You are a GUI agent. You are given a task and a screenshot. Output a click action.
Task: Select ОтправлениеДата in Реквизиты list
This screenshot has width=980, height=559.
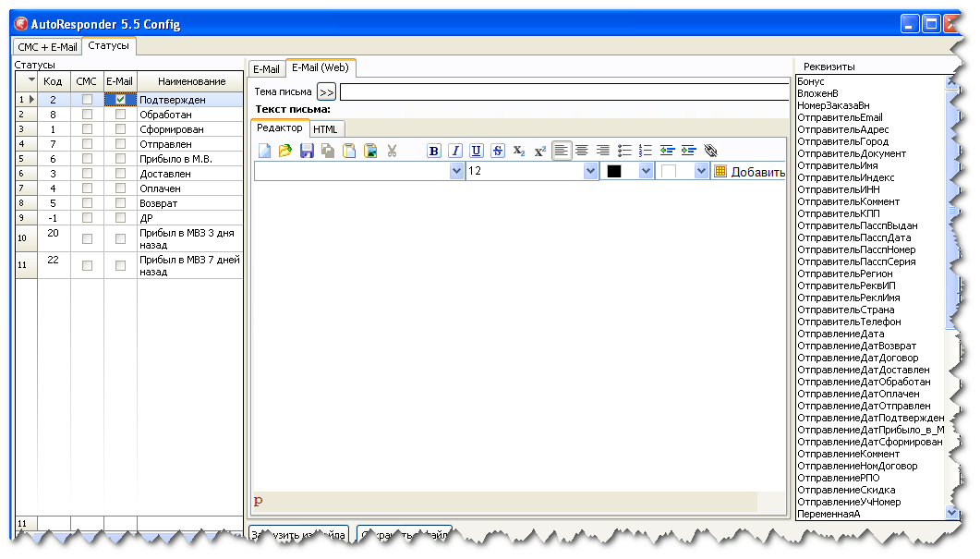point(841,334)
